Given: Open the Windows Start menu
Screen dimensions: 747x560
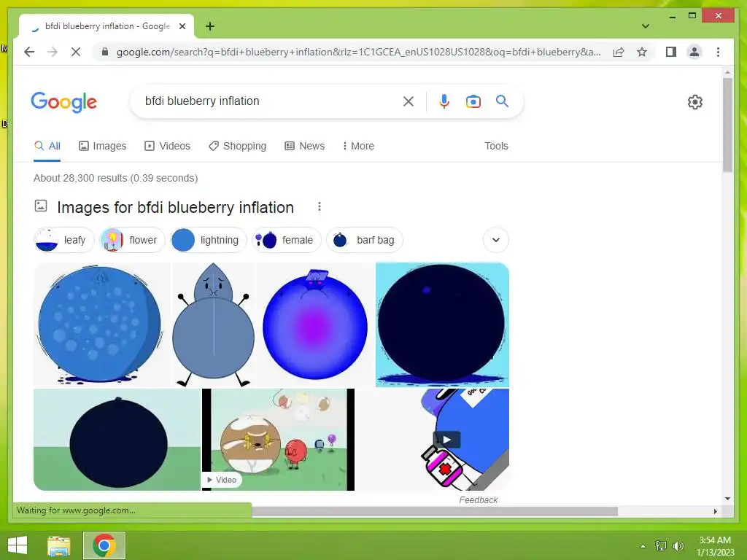Looking at the screenshot, I should click(x=18, y=545).
